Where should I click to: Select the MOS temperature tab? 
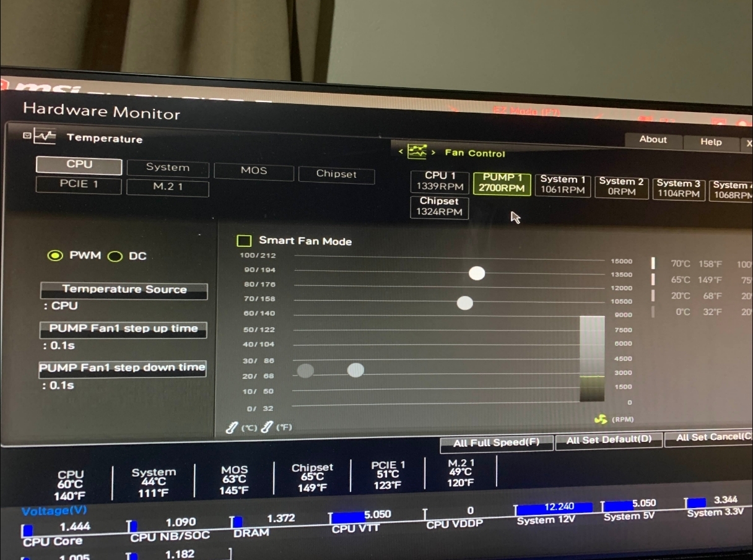tap(254, 171)
